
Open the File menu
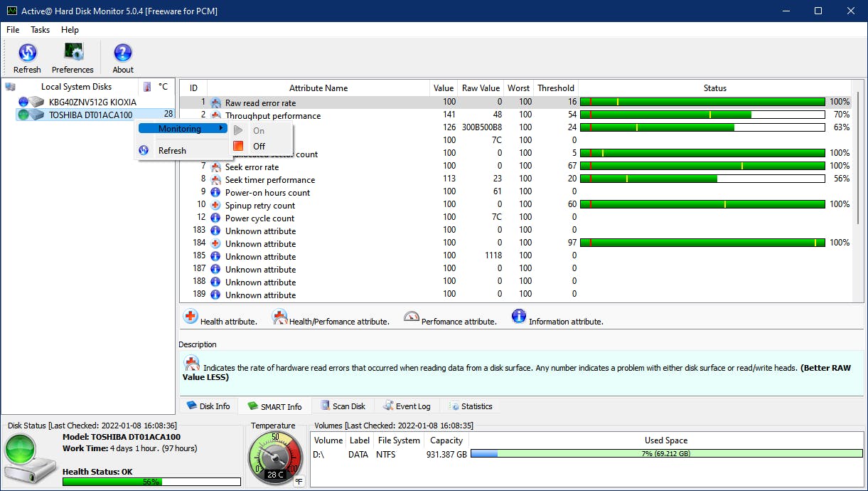point(13,30)
